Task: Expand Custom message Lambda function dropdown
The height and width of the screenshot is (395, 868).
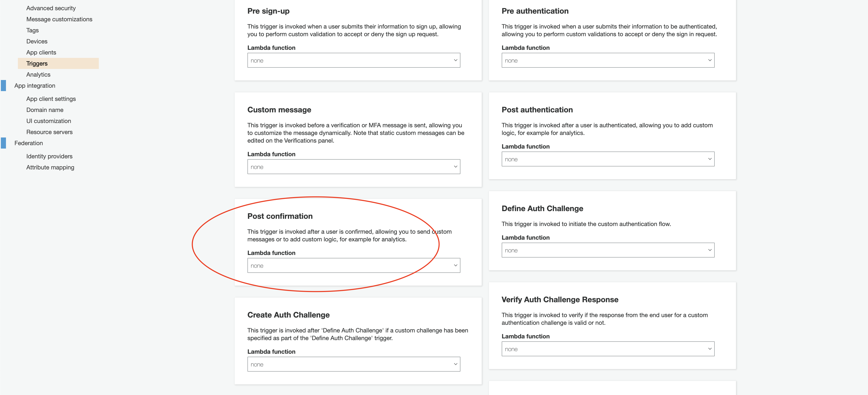Action: pos(354,167)
